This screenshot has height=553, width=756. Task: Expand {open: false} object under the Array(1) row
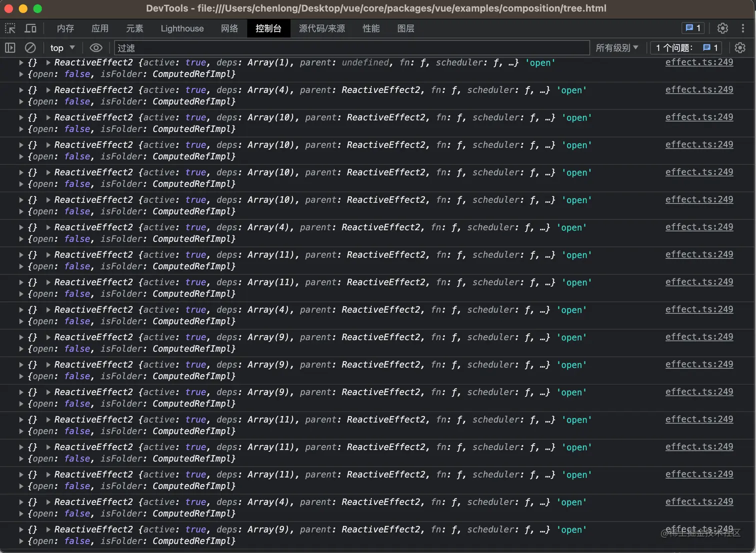[21, 74]
